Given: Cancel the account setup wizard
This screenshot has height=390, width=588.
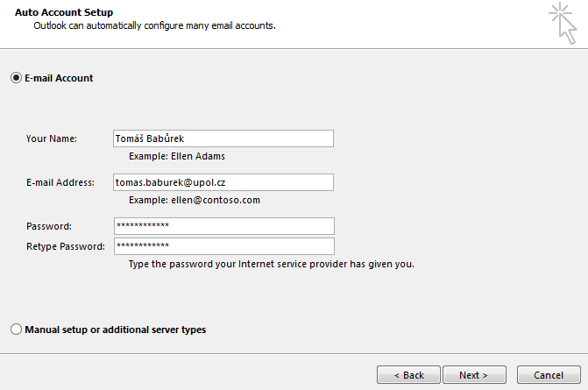Looking at the screenshot, I should point(549,375).
